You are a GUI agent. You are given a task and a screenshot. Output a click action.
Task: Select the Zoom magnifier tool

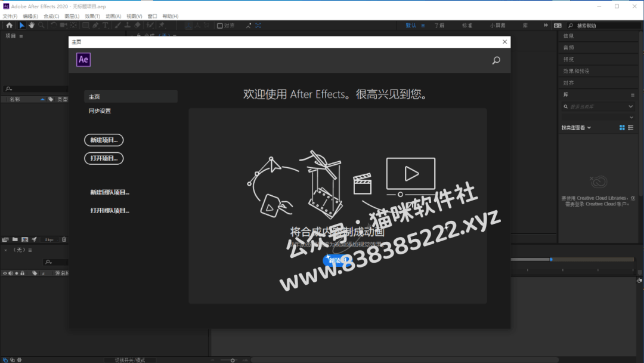(x=41, y=26)
